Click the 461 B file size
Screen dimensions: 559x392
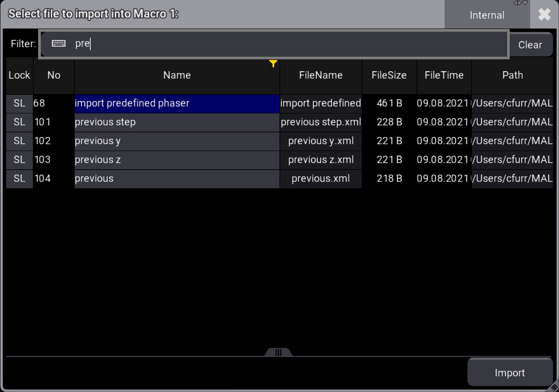[389, 103]
